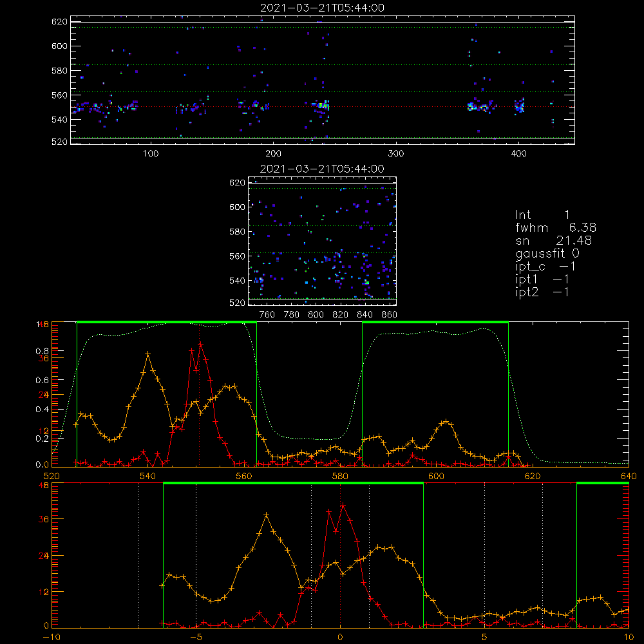Click the red curve's peak in the bottom plot

pos(343,506)
